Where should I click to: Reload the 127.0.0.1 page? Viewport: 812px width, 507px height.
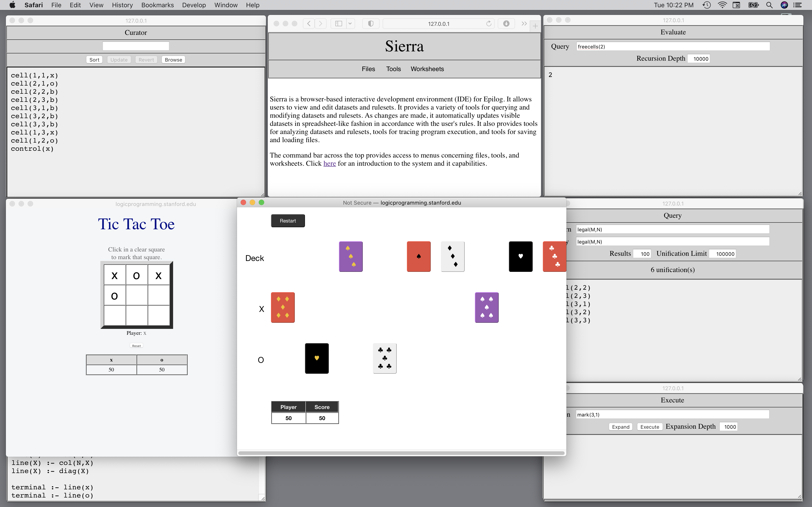tap(488, 24)
